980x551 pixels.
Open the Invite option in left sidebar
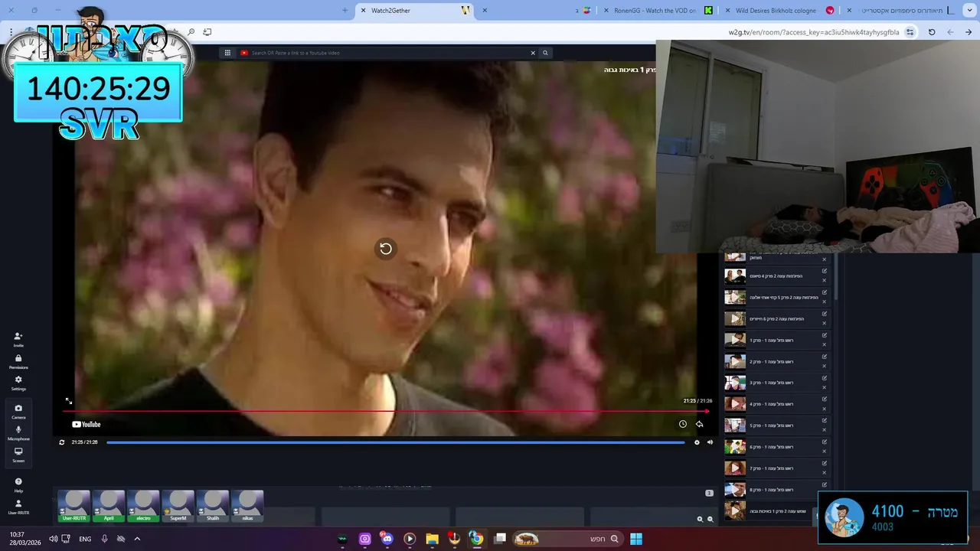(x=18, y=340)
